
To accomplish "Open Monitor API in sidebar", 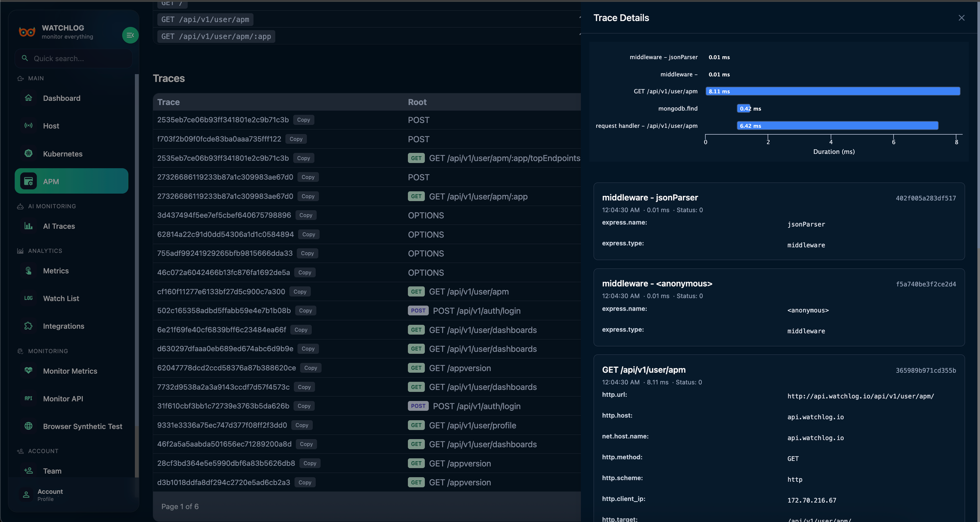I will click(x=63, y=399).
